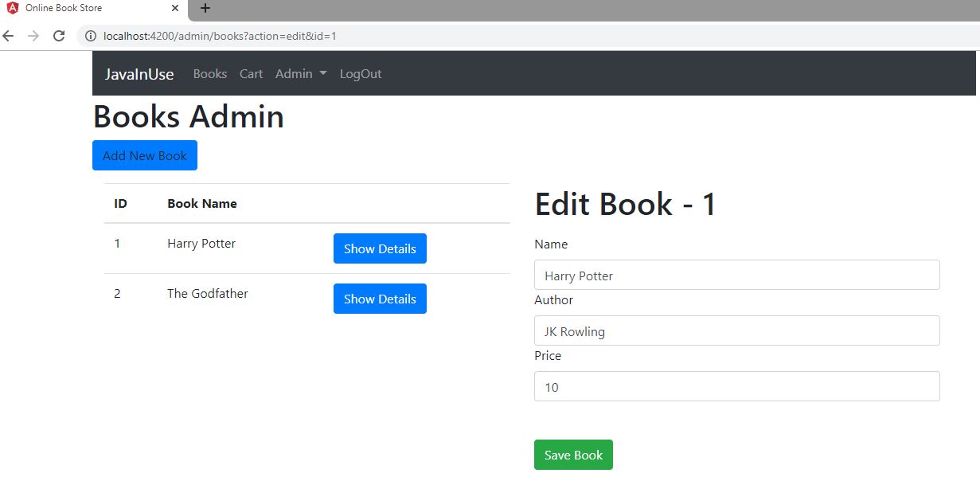This screenshot has width=980, height=477.
Task: Click the browser back arrow
Action: (x=9, y=36)
